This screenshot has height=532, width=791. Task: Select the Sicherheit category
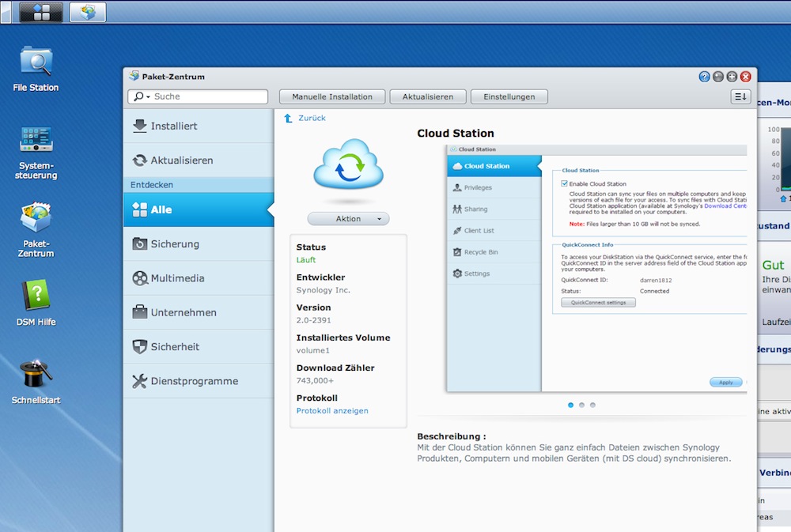point(199,347)
